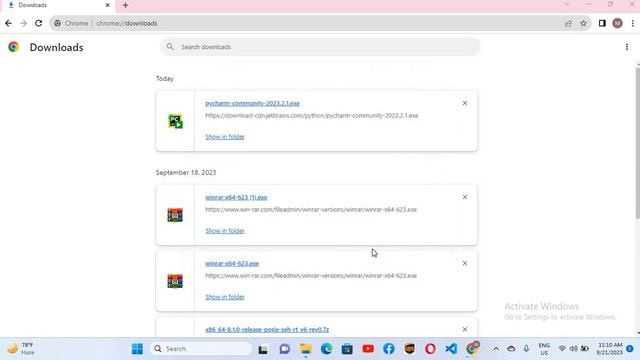This screenshot has height=360, width=640.
Task: Show winrar-x64-623 (1).exe in folder
Action: coord(225,231)
